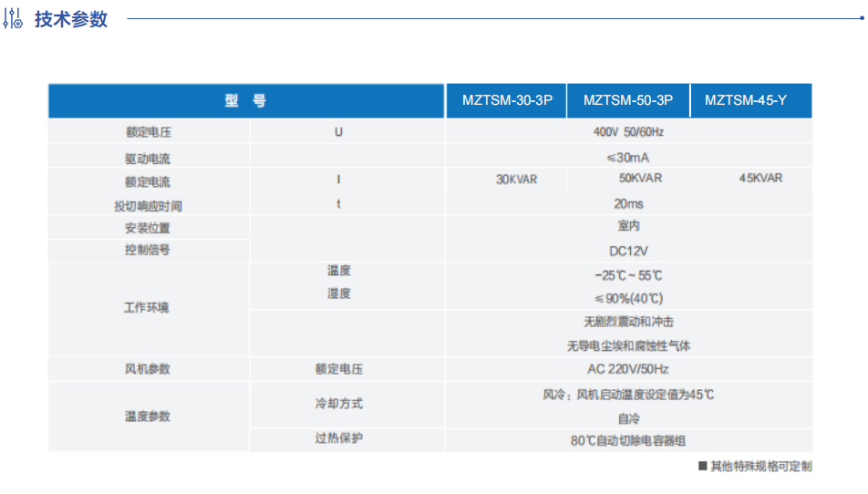Click the AC 220V/50Hz fan voltage value
This screenshot has height=494, width=868.
click(x=628, y=369)
